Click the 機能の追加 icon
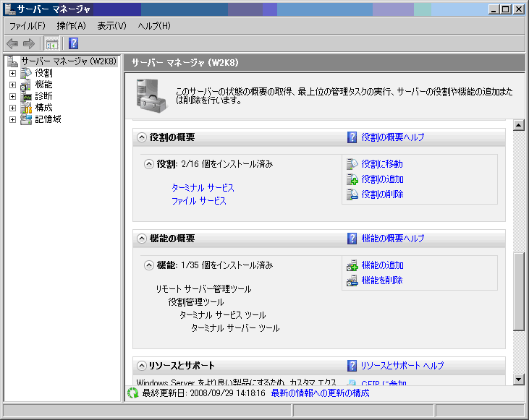Screen dimensions: 529x420 click(352, 265)
